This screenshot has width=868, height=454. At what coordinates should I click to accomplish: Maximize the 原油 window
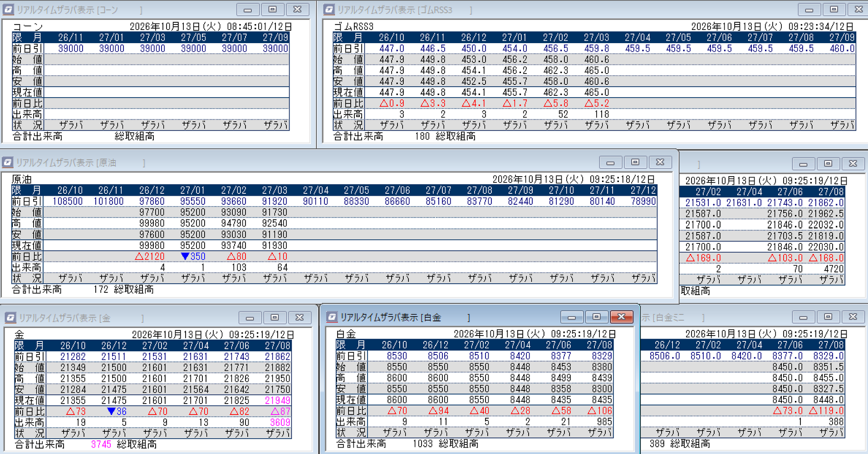[635, 162]
